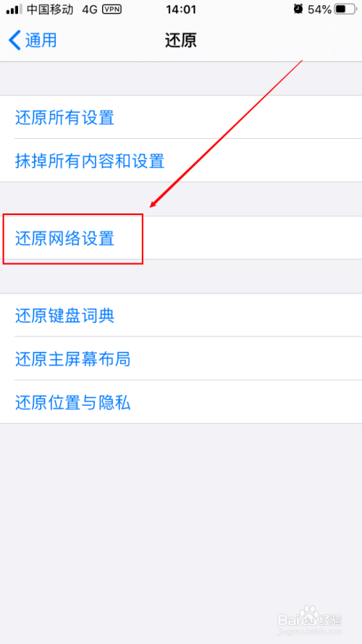The width and height of the screenshot is (362, 644).
Task: Click the red annotation arrow
Action: [x=226, y=134]
